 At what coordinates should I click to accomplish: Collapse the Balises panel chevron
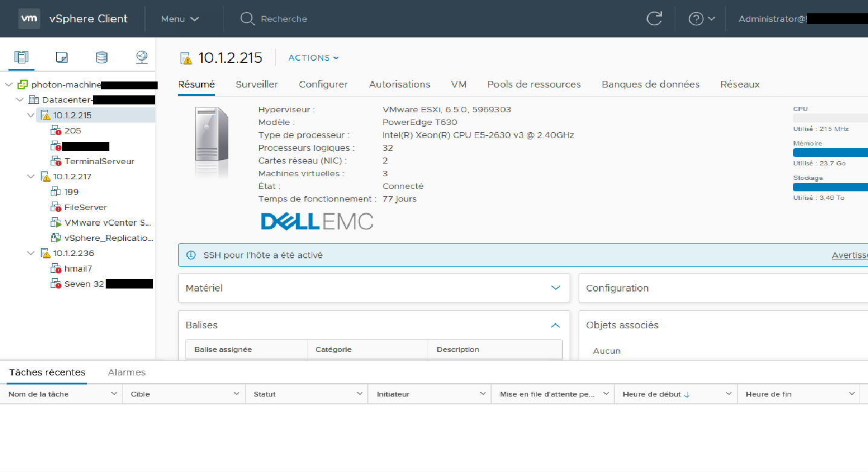(556, 325)
